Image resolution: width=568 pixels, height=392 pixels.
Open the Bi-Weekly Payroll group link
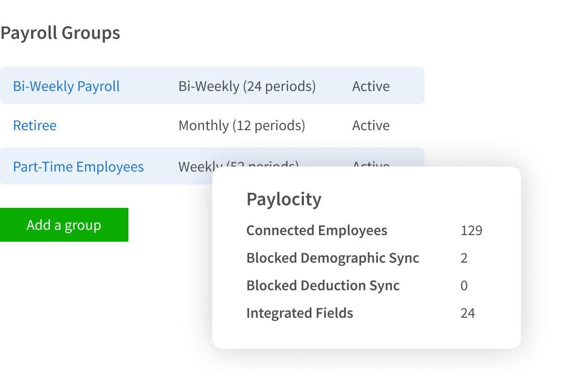coord(66,86)
